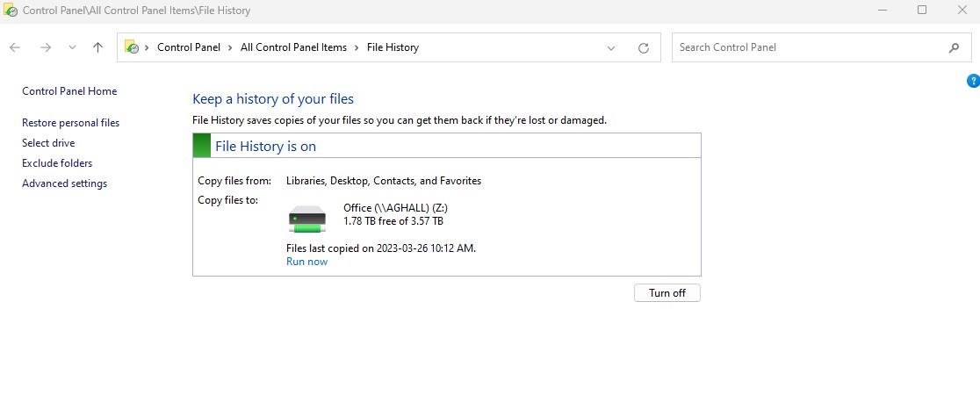
Task: Click the Back navigation arrow
Action: pyautogui.click(x=15, y=47)
